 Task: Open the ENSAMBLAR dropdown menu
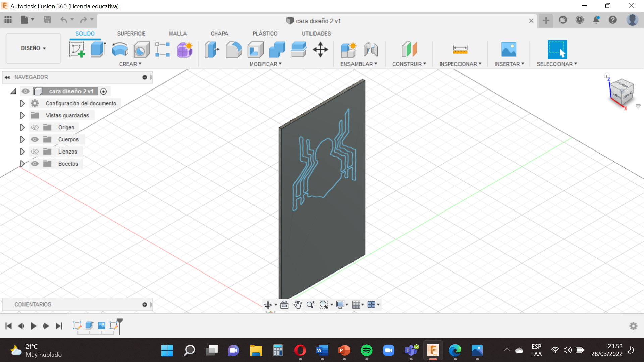pos(359,64)
